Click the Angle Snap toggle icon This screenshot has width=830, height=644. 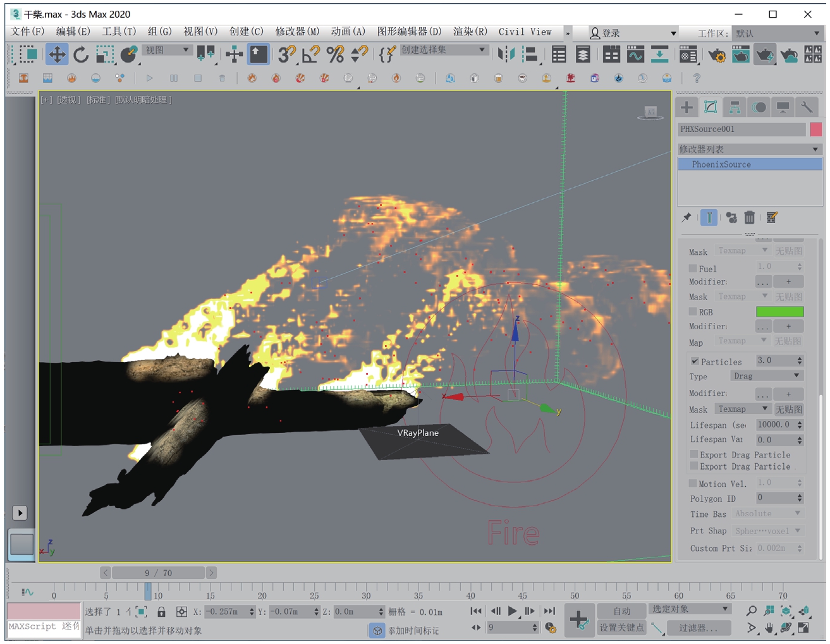pos(310,55)
